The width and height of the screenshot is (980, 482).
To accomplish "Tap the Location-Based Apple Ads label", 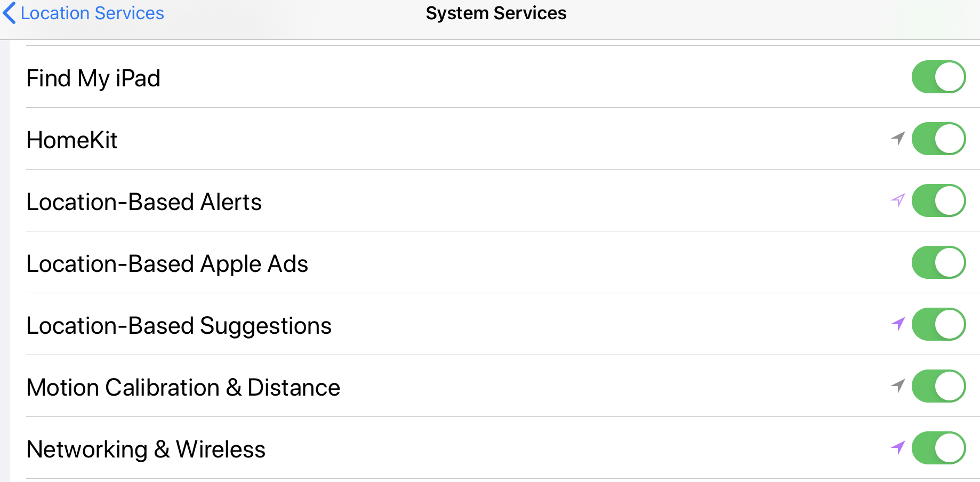I will [x=167, y=264].
